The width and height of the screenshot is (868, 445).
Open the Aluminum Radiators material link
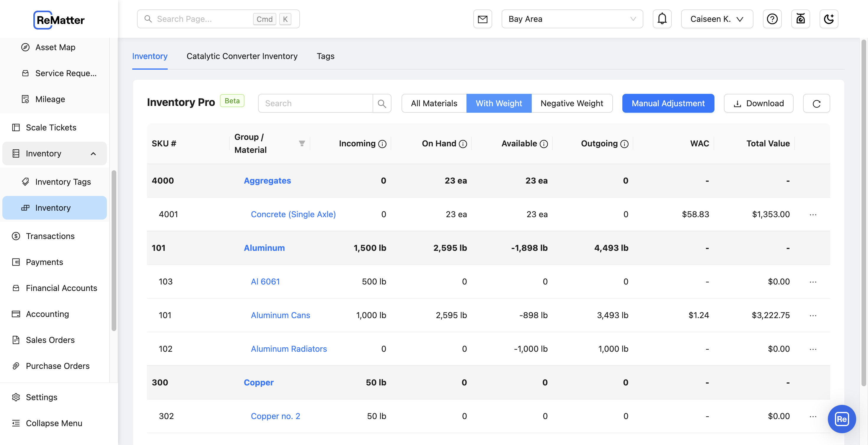coord(289,349)
